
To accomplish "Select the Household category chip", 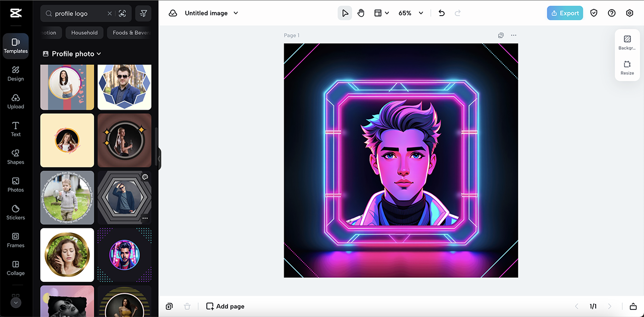I will (x=85, y=33).
